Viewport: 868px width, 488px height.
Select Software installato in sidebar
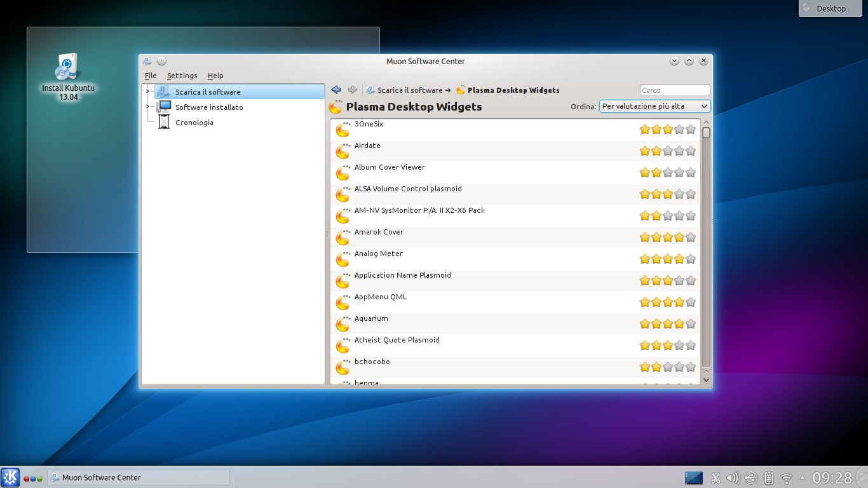[x=209, y=107]
